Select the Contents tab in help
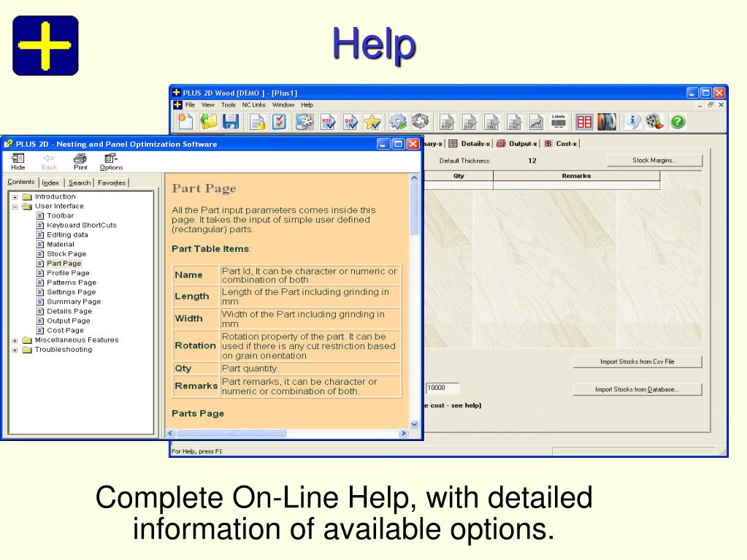 tap(20, 182)
